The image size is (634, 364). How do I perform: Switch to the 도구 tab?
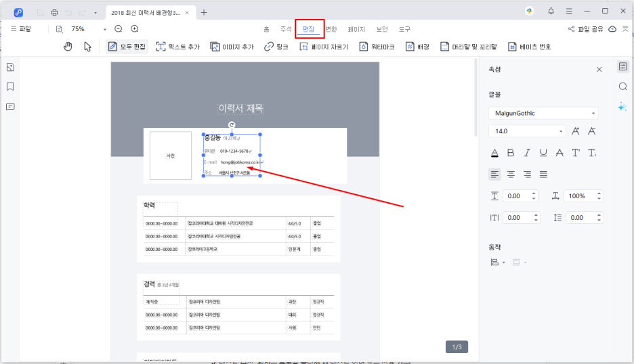click(404, 29)
